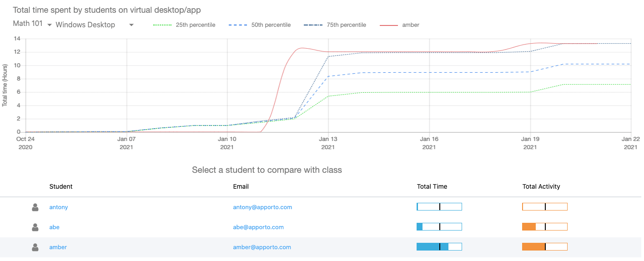Click the user icon beside antony
Screen dimensions: 644x261
pos(35,207)
